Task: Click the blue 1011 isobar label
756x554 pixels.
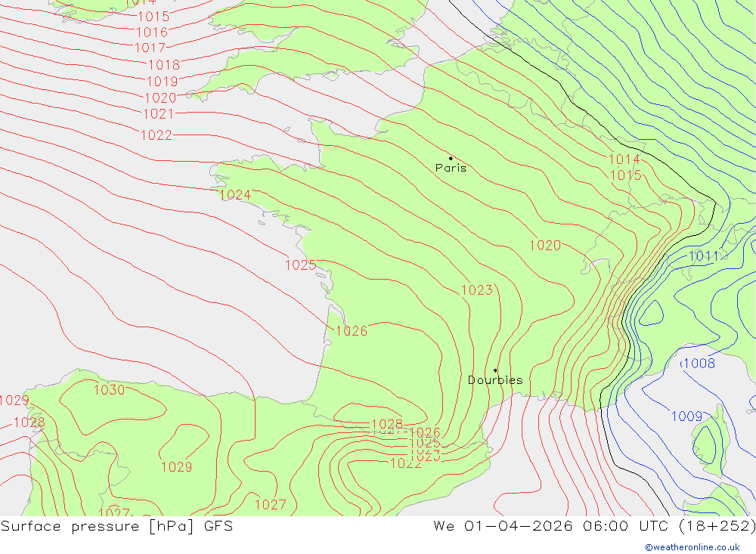Action: point(704,256)
